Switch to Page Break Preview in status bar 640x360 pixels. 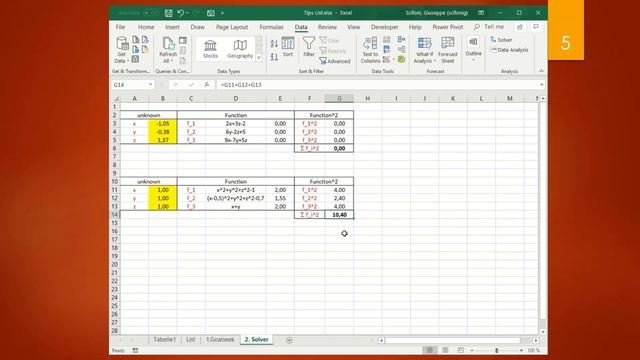pos(460,350)
